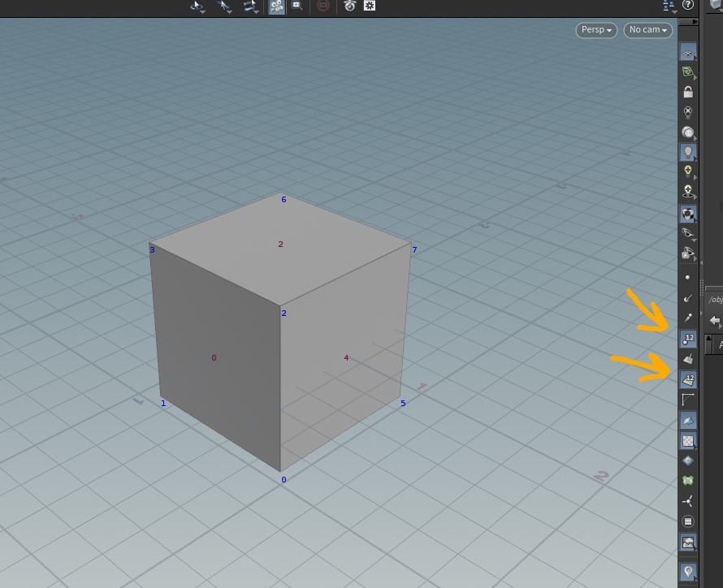Click the green construction plane icon
The width and height of the screenshot is (723, 588).
point(688,72)
